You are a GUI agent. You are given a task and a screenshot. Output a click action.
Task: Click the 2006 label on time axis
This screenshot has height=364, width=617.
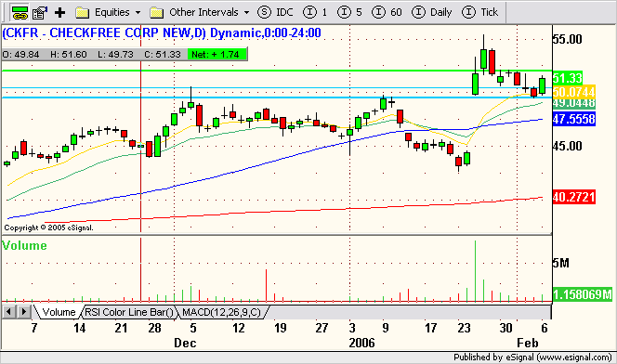(x=362, y=343)
